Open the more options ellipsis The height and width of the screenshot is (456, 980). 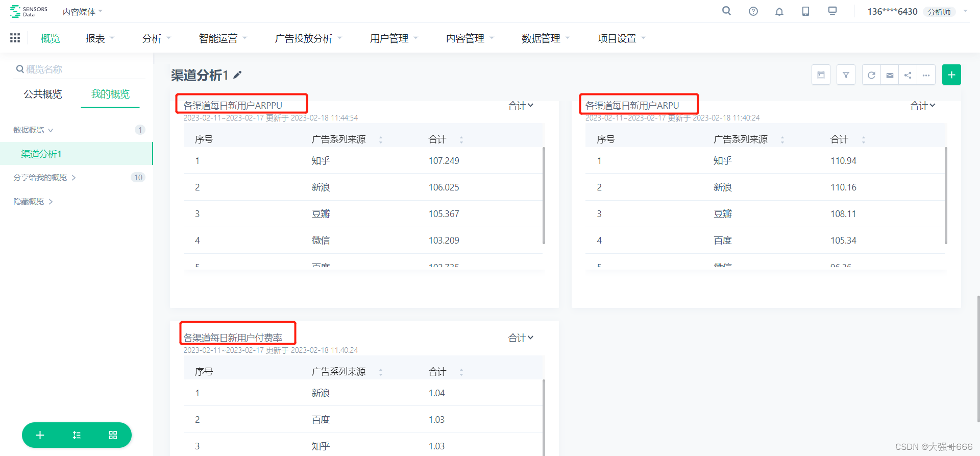click(x=926, y=75)
